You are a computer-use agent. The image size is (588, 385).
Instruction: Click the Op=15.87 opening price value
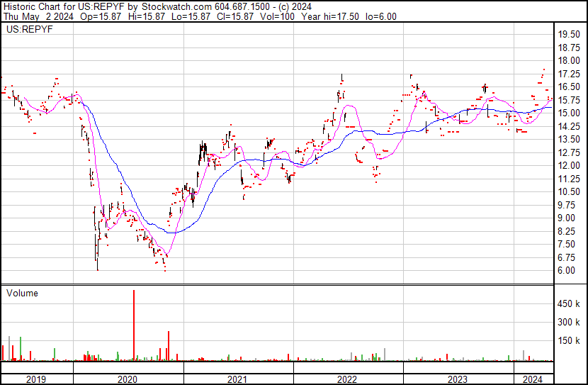tap(101, 17)
